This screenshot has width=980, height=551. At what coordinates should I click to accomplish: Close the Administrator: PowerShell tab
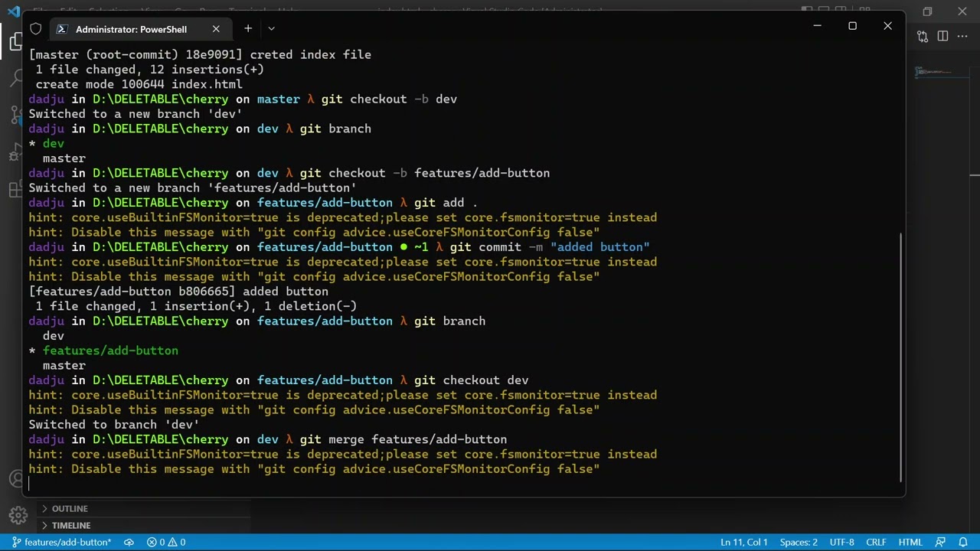(216, 29)
